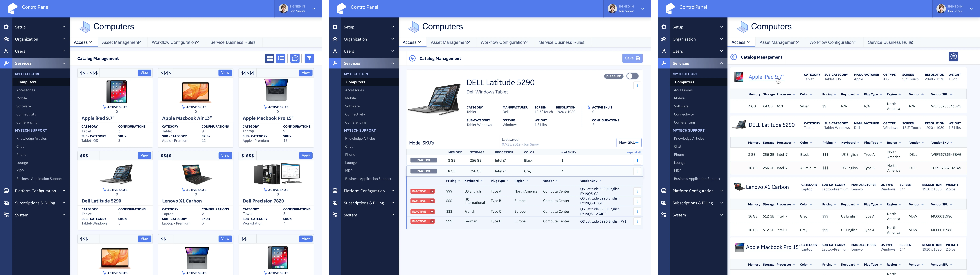Open the three-dot menu on the 8 GB Grey SKU row
Screen dimensions: 980x275
(x=637, y=171)
